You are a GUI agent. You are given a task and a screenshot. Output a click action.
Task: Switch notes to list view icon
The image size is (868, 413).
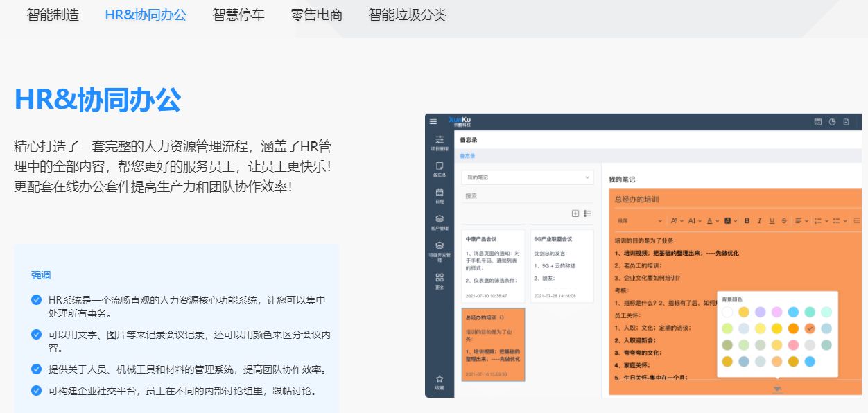point(588,213)
